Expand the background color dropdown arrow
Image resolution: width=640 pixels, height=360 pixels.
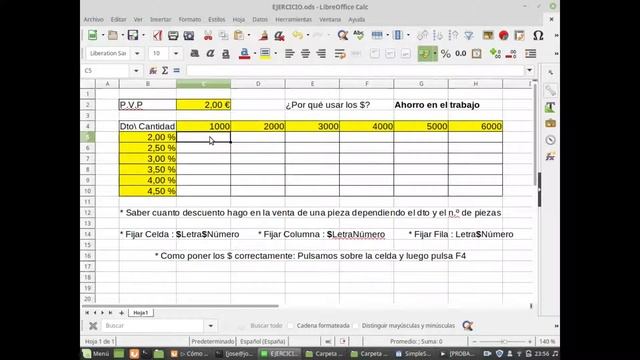pos(276,53)
